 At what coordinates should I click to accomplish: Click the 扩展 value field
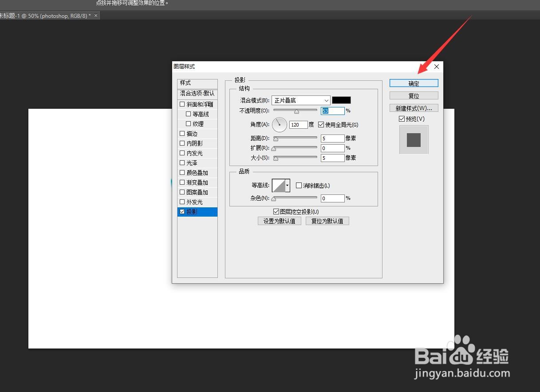[x=333, y=148]
